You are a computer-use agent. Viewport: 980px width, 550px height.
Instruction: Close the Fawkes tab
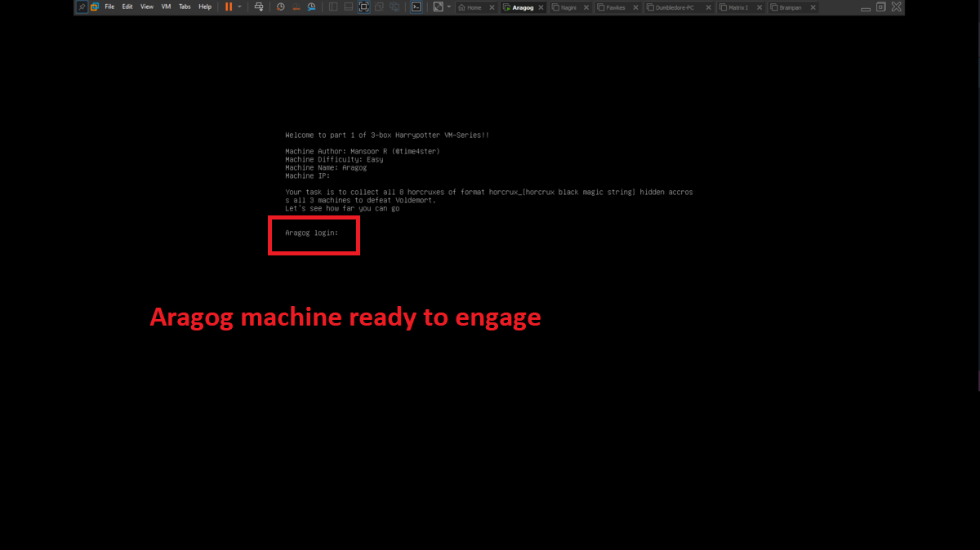(x=635, y=7)
